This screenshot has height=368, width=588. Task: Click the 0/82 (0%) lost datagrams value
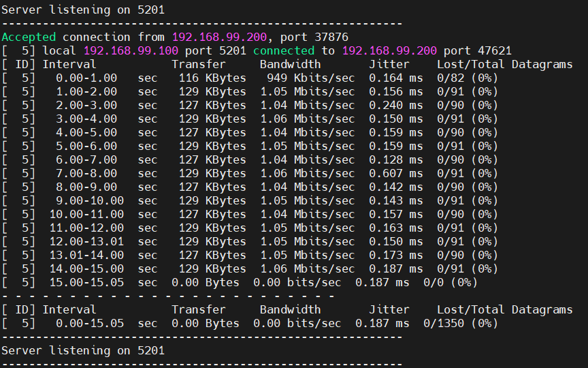467,78
